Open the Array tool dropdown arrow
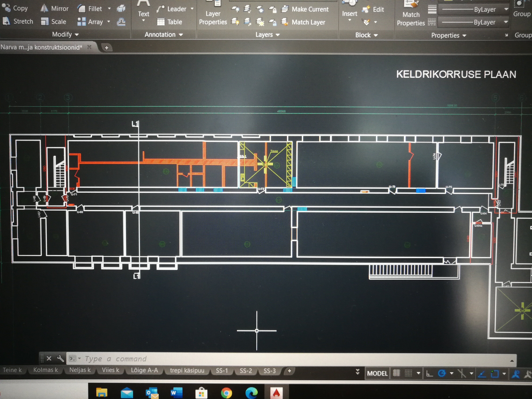532x399 pixels. click(109, 22)
